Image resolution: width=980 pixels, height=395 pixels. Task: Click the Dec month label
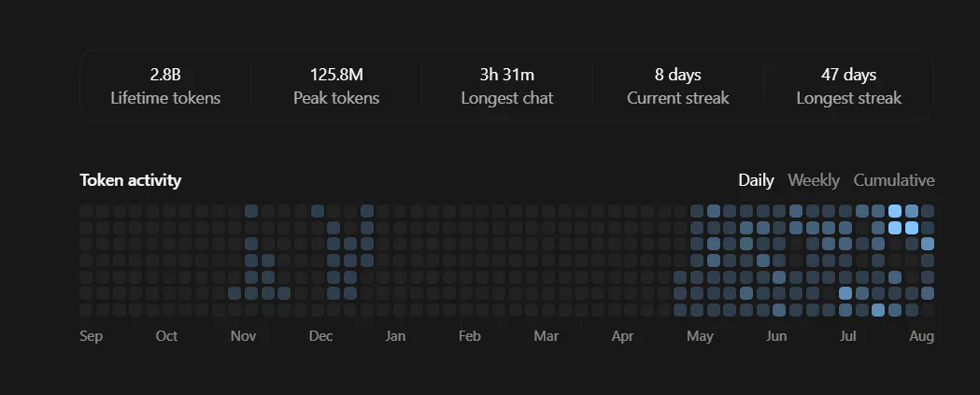(x=320, y=336)
